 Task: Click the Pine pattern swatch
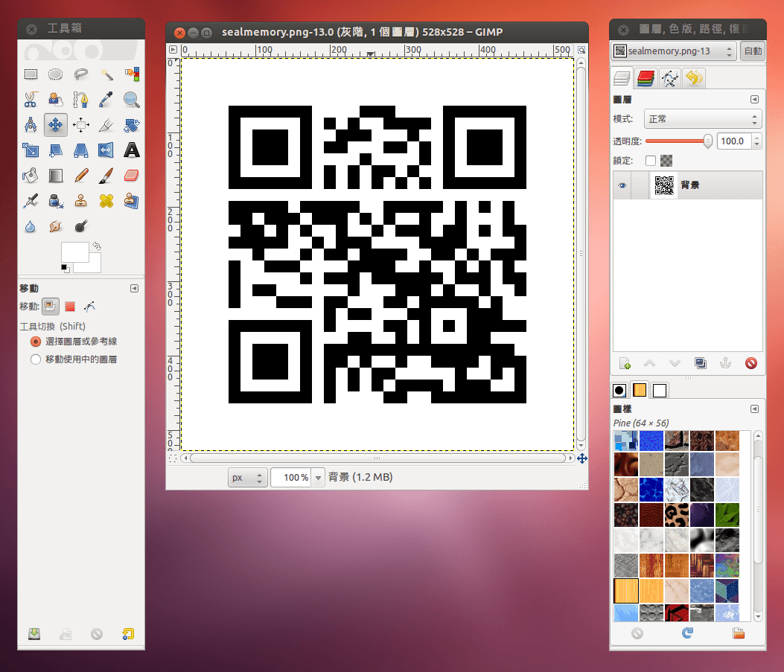coord(626,592)
